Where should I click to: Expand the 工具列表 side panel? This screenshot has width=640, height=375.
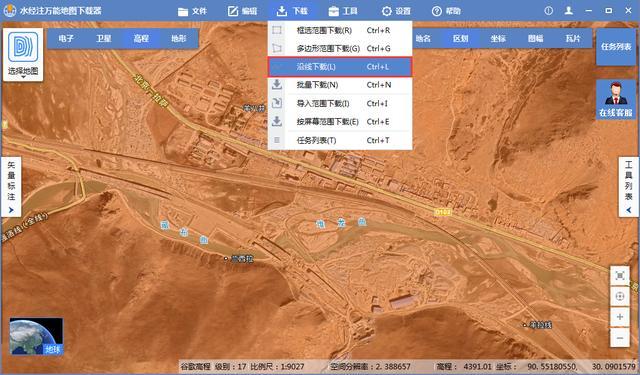point(629,187)
